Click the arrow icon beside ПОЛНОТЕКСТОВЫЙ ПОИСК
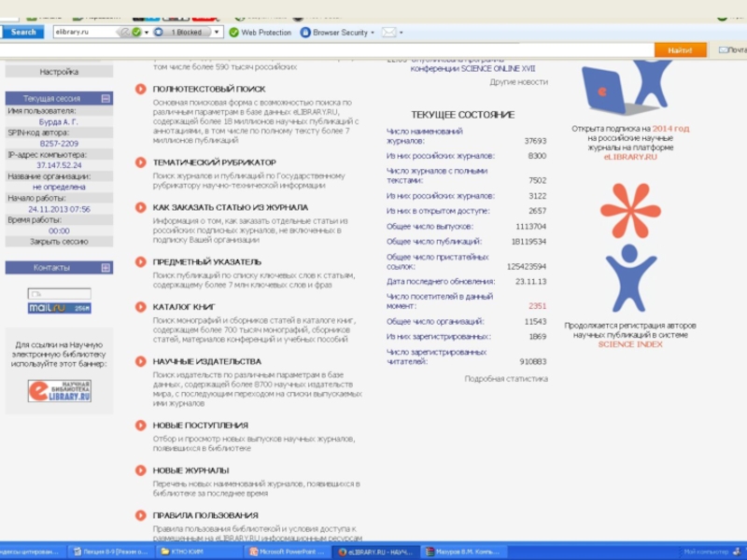 (x=140, y=89)
